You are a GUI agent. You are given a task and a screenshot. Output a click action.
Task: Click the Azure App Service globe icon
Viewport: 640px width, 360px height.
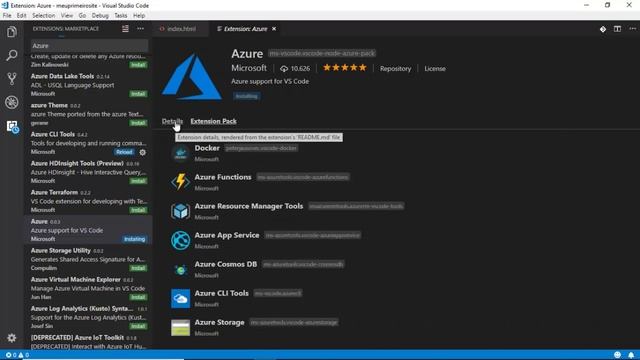point(180,240)
